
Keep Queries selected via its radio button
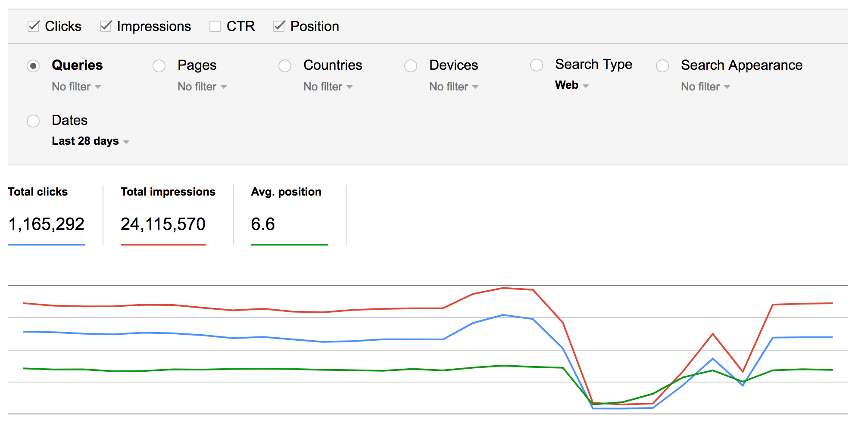pyautogui.click(x=34, y=66)
